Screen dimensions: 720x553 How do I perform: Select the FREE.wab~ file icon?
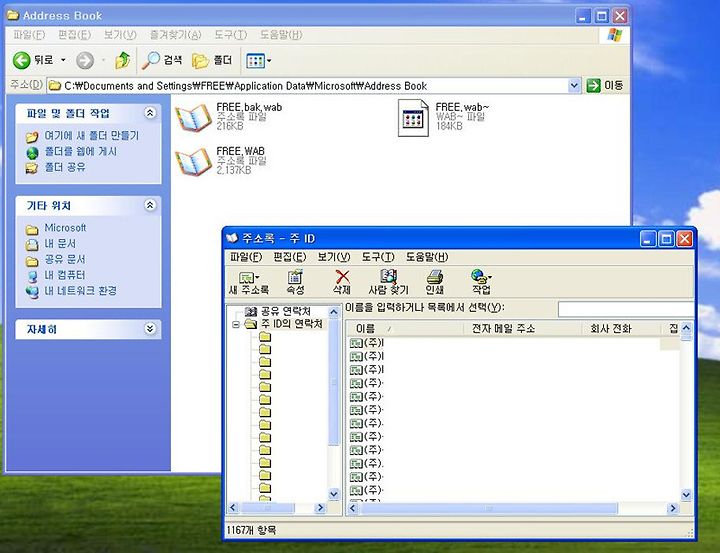pyautogui.click(x=413, y=118)
